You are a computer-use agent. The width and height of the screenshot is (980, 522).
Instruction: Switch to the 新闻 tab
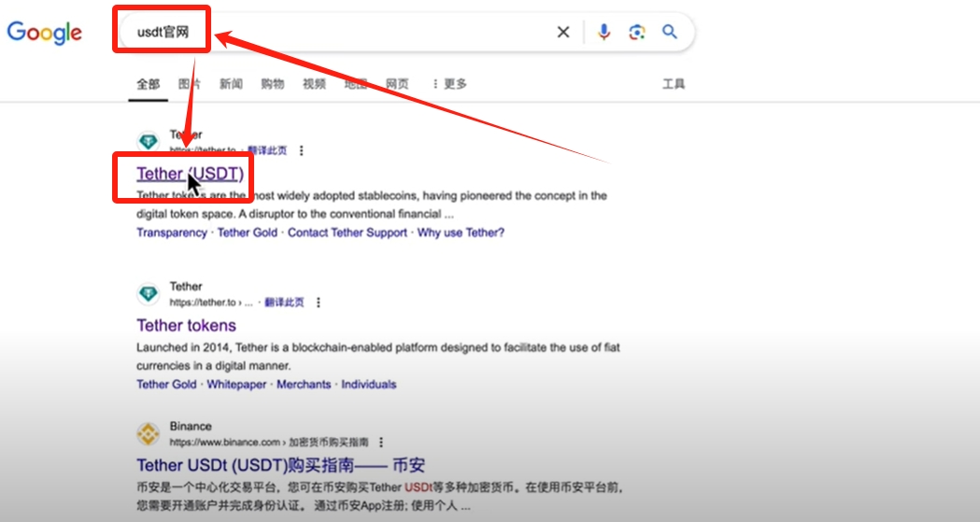[x=231, y=84]
